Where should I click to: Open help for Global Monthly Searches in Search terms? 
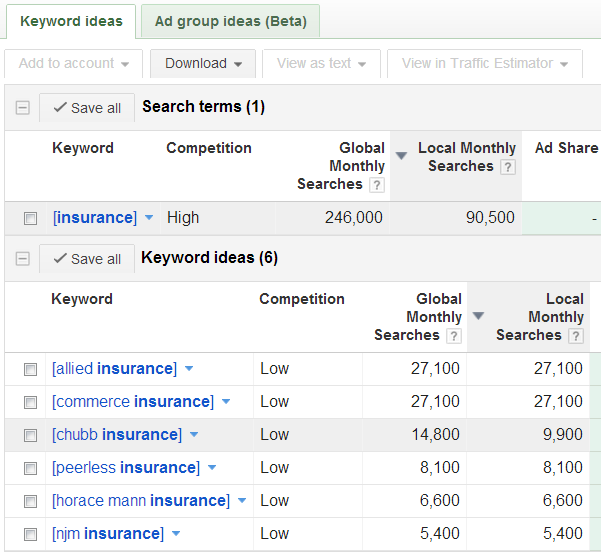click(x=377, y=185)
